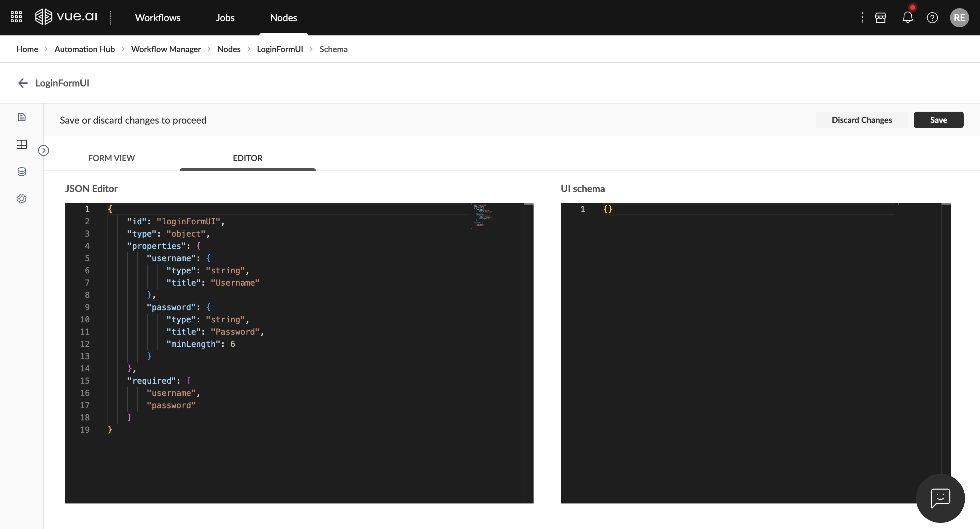Expand the sidebar with circular chevron
Viewport: 980px width, 529px height.
click(43, 150)
